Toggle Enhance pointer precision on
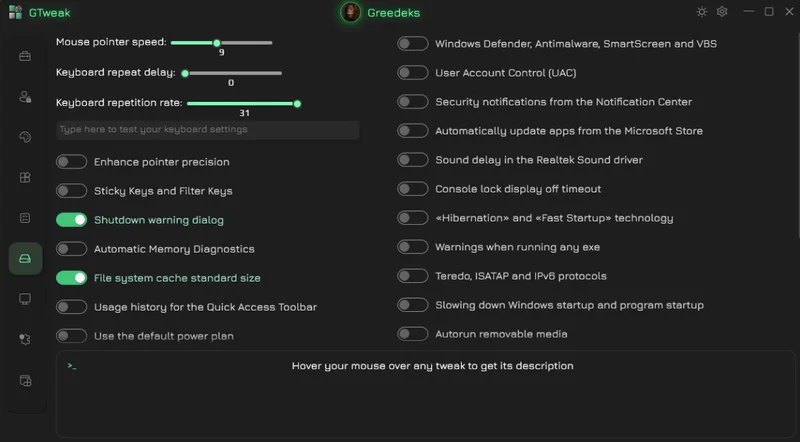The width and height of the screenshot is (800, 442). (x=71, y=162)
